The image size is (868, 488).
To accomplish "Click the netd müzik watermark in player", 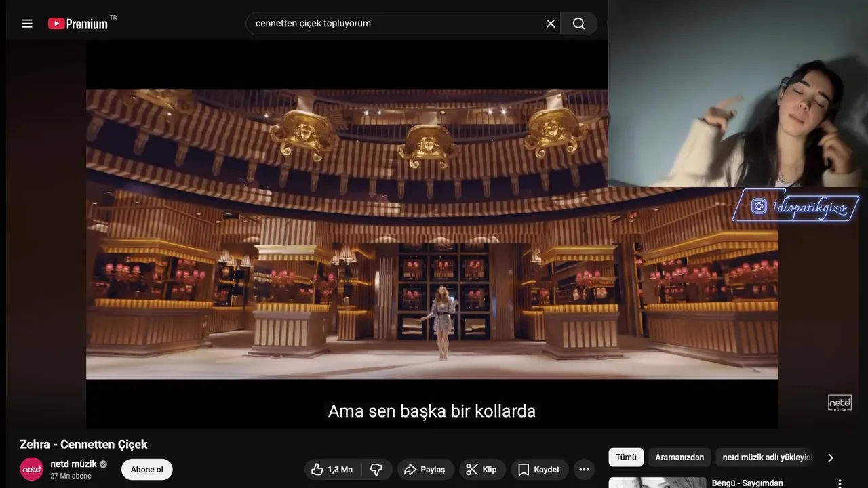I will click(x=840, y=403).
